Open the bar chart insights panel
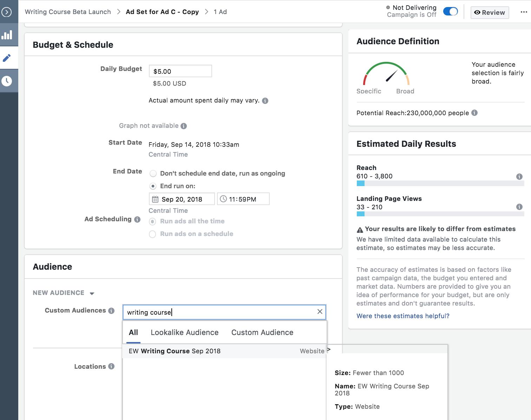This screenshot has width=531, height=420. pyautogui.click(x=7, y=35)
